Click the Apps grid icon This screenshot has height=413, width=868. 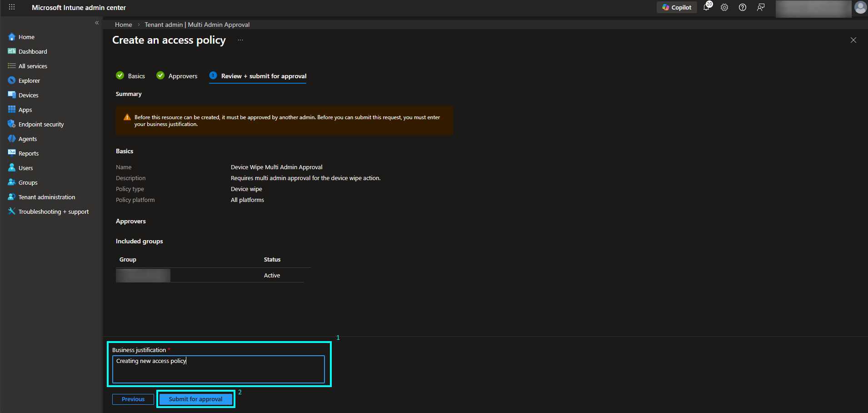tap(12, 110)
